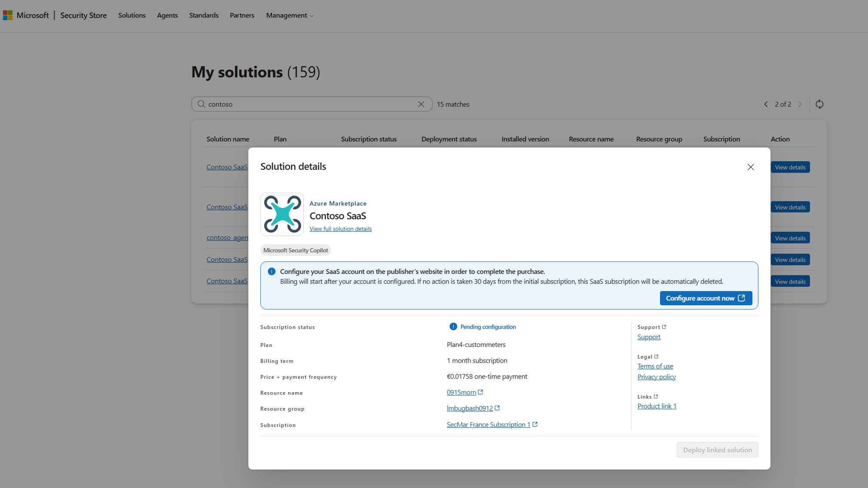The width and height of the screenshot is (868, 488).
Task: Click the contoso search input field
Action: click(x=309, y=104)
